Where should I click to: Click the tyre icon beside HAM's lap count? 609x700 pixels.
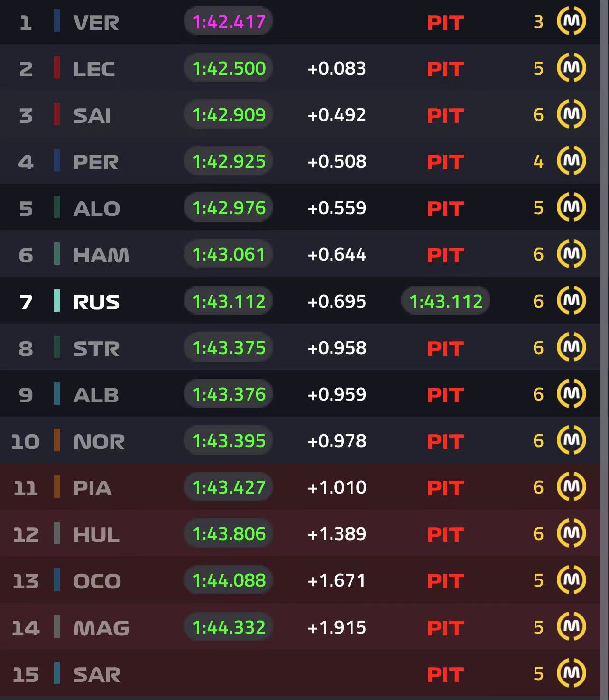tap(571, 254)
